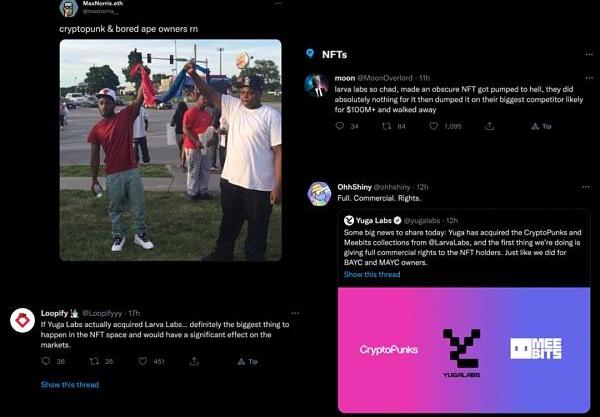Screen dimensions: 600x417
Task: Open more options on OhhShiny's tweet
Action: coord(586,187)
